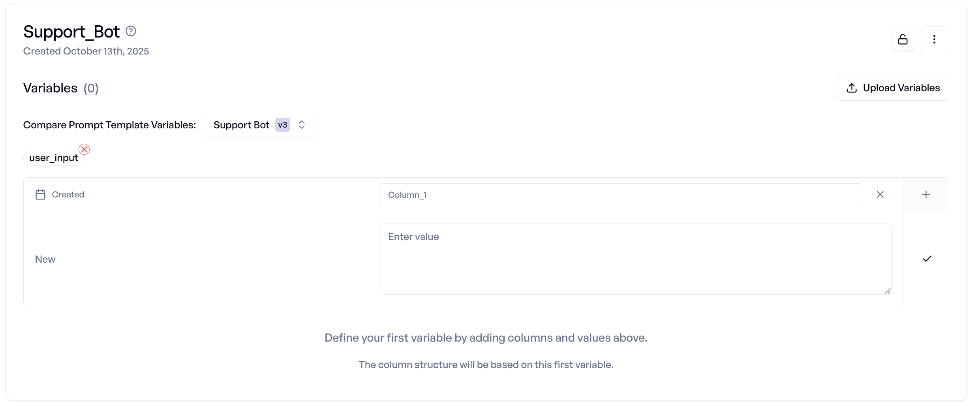Click the Support_Bot dataset title
The width and height of the screenshot is (980, 406).
[71, 32]
